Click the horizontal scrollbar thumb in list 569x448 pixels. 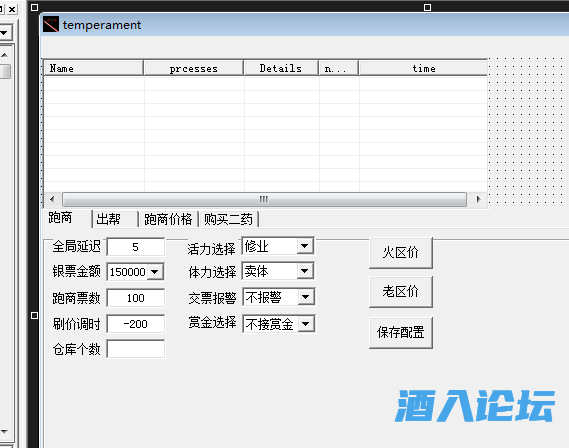tap(264, 199)
